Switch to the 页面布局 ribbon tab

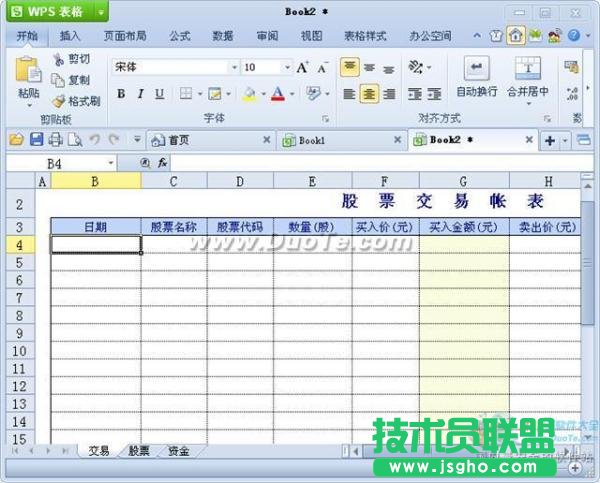click(125, 36)
